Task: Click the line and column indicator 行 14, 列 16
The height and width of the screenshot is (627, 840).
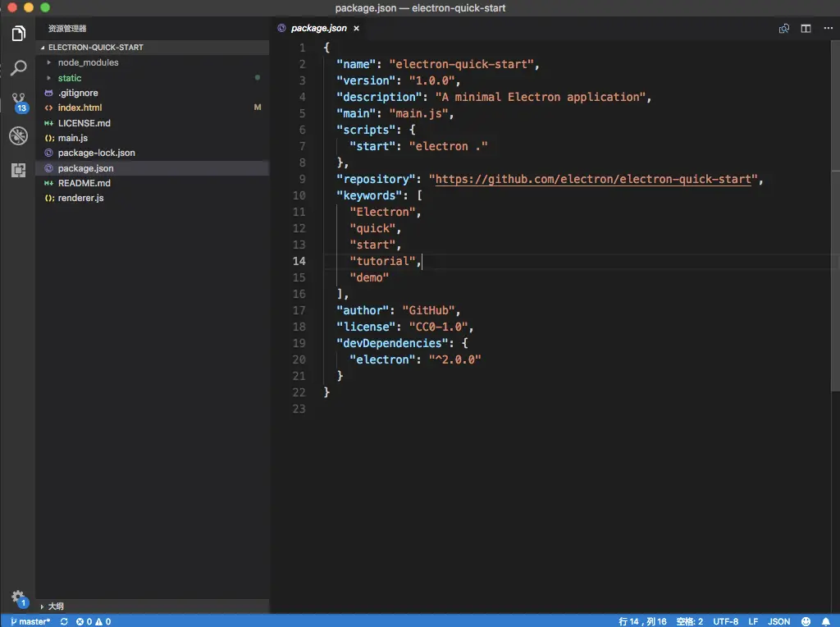Action: (642, 621)
